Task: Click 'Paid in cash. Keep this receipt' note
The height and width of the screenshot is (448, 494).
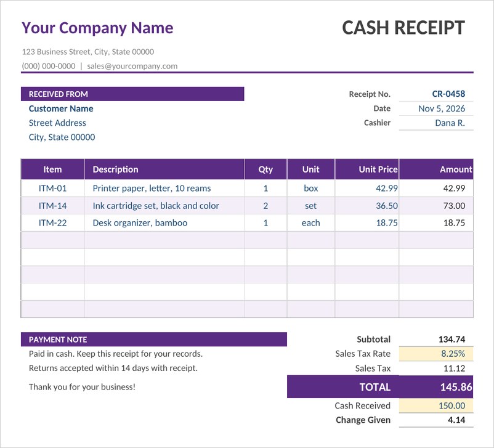Action: (116, 354)
